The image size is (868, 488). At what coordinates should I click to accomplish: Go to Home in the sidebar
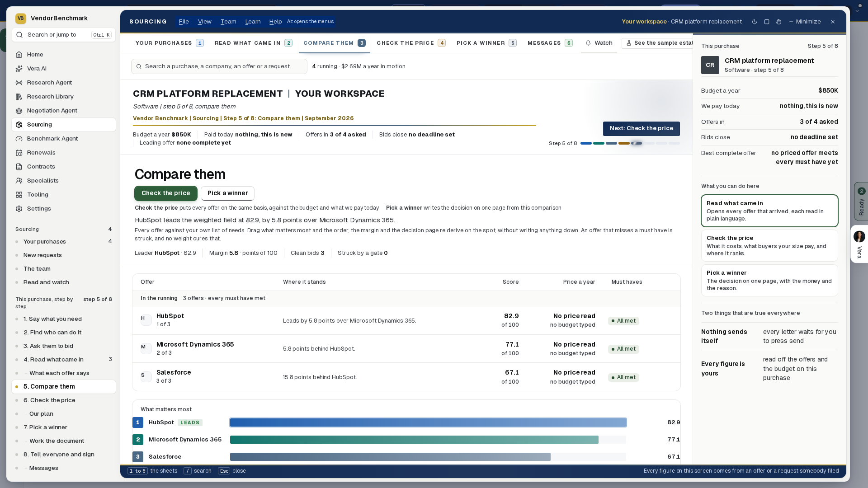pyautogui.click(x=63, y=55)
